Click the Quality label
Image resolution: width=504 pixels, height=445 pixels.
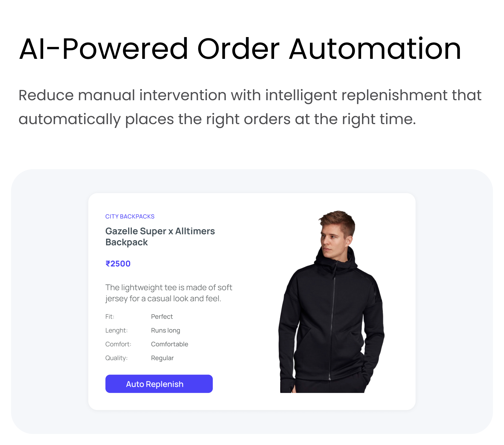(x=116, y=358)
